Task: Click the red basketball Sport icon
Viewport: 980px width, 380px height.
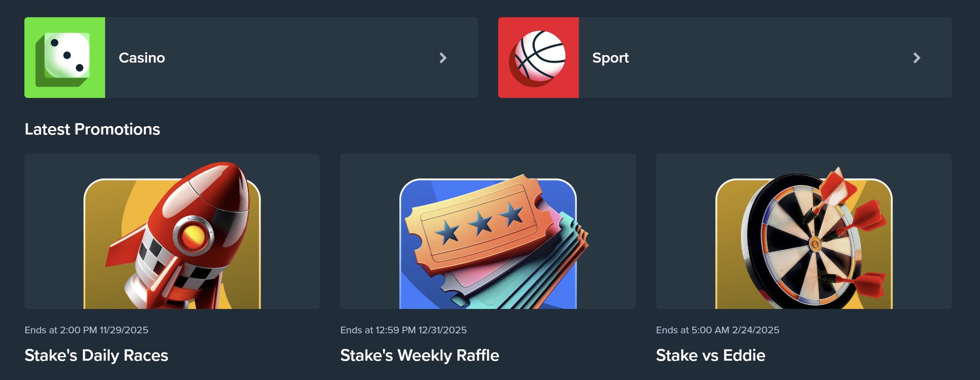Action: click(539, 58)
